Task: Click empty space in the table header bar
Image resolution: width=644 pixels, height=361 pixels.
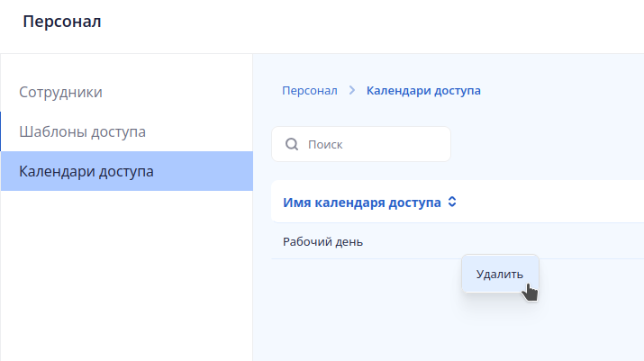Action: pos(558,203)
